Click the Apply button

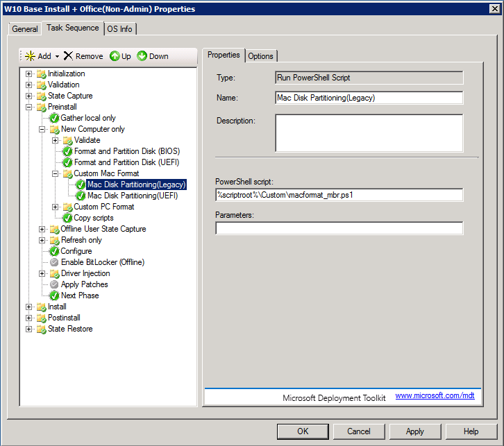[x=415, y=431]
